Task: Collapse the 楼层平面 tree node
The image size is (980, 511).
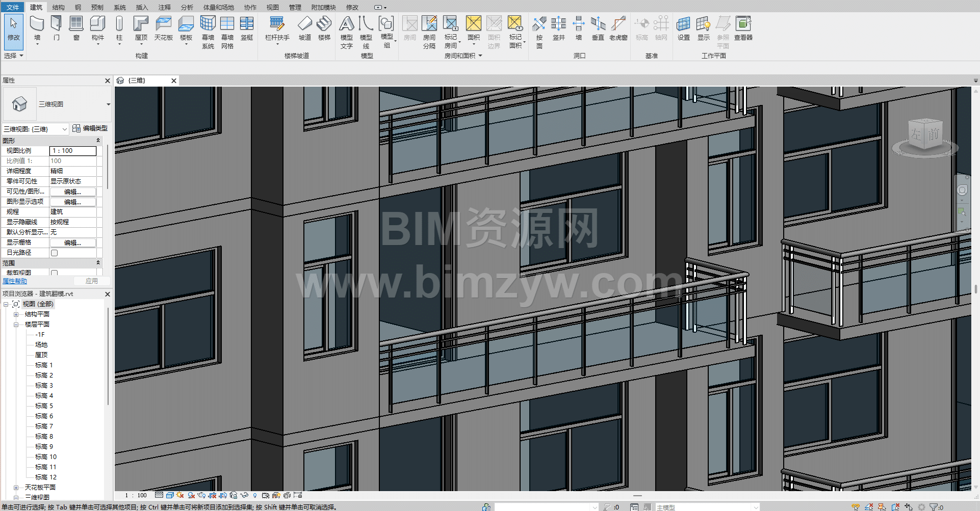Action: (16, 325)
